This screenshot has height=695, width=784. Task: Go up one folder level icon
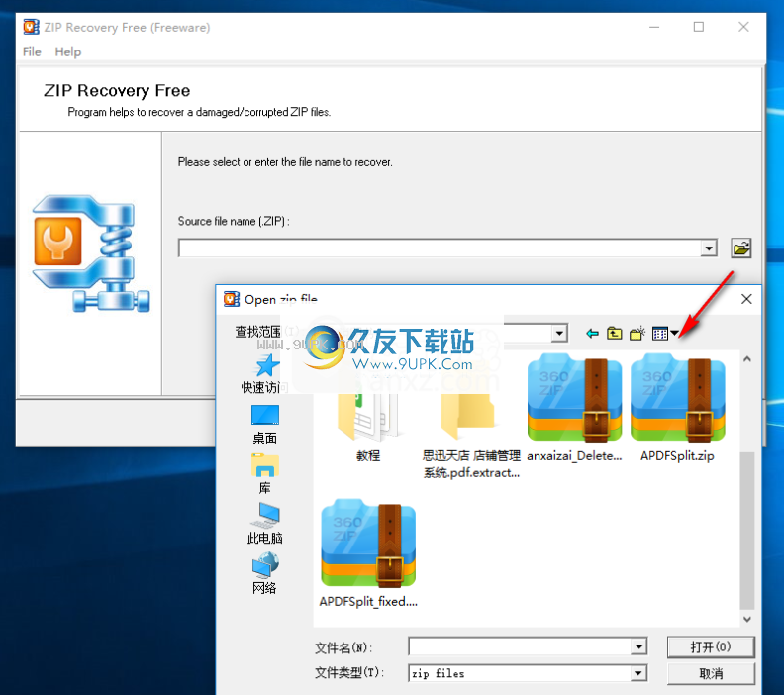(x=614, y=333)
